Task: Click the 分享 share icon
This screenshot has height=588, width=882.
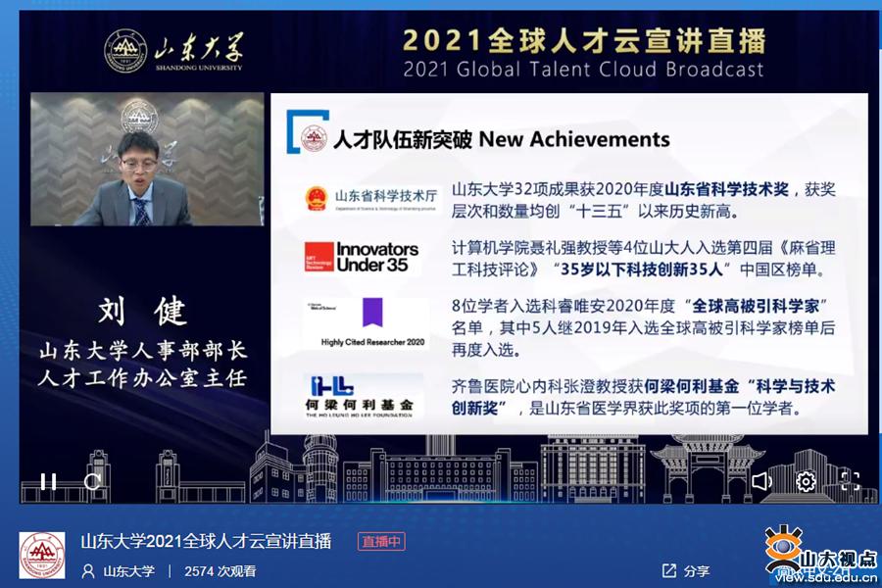Action: point(669,570)
